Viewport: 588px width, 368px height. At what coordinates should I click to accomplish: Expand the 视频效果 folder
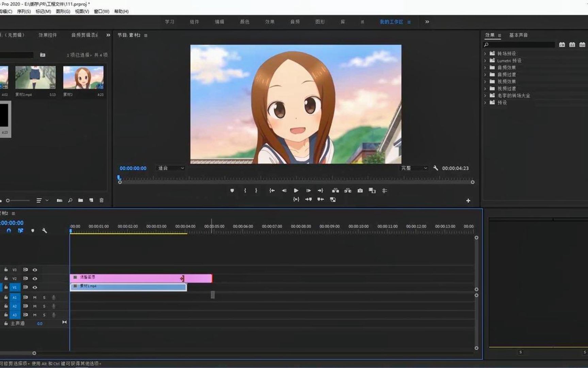pos(485,81)
